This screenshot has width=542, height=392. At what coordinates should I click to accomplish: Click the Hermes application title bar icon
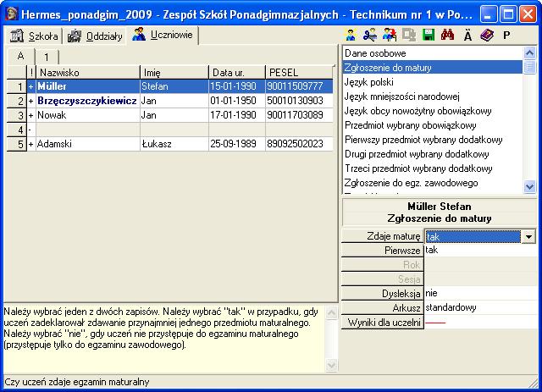coord(11,14)
